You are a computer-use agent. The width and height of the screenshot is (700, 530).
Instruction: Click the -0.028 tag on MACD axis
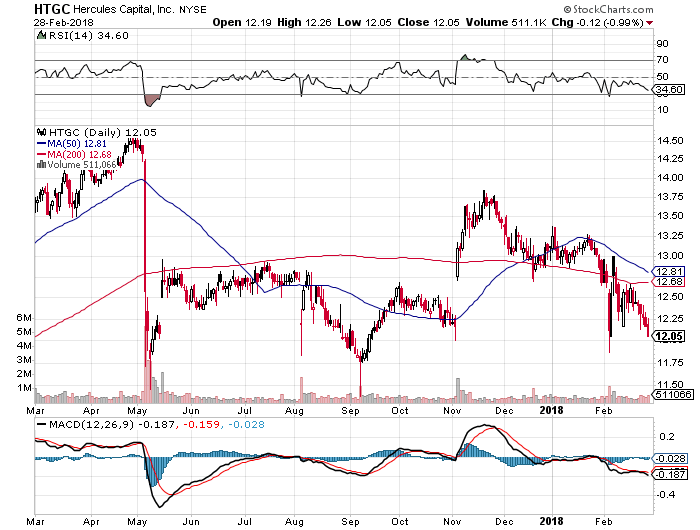(669, 459)
